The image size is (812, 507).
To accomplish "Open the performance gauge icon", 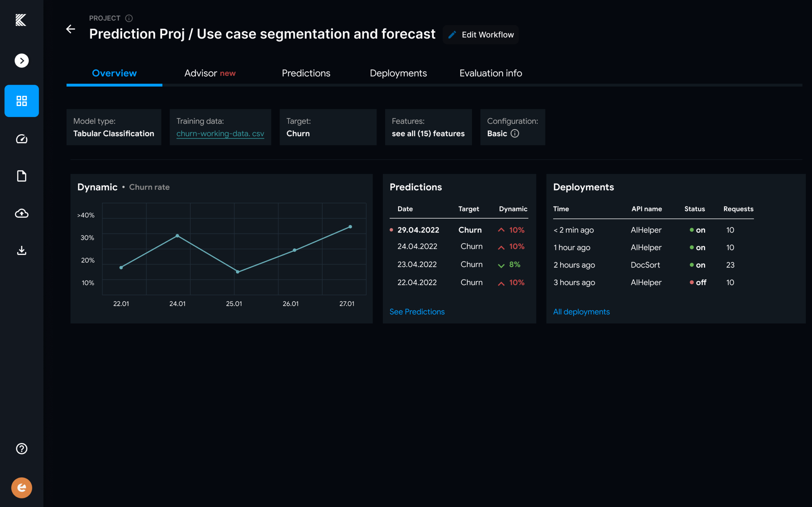I will [22, 139].
